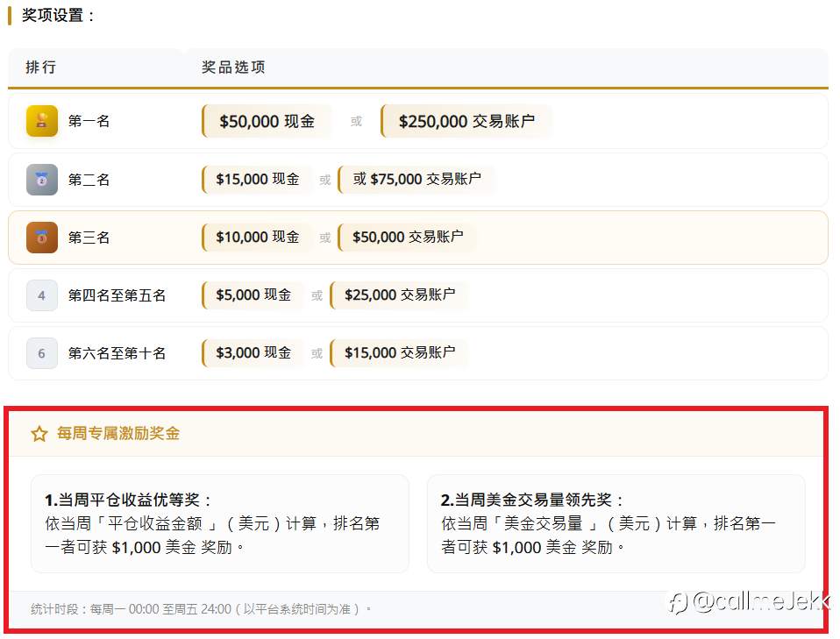Click the 第三名 rank label

89,238
